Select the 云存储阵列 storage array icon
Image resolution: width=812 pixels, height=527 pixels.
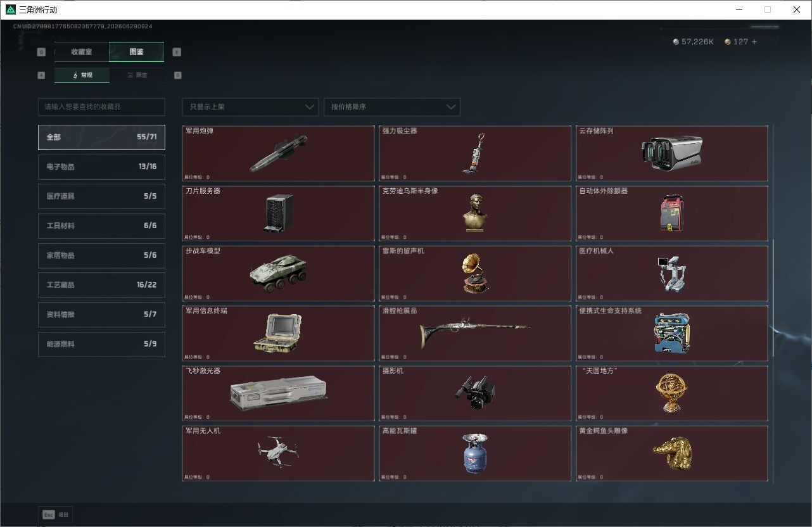[671, 153]
